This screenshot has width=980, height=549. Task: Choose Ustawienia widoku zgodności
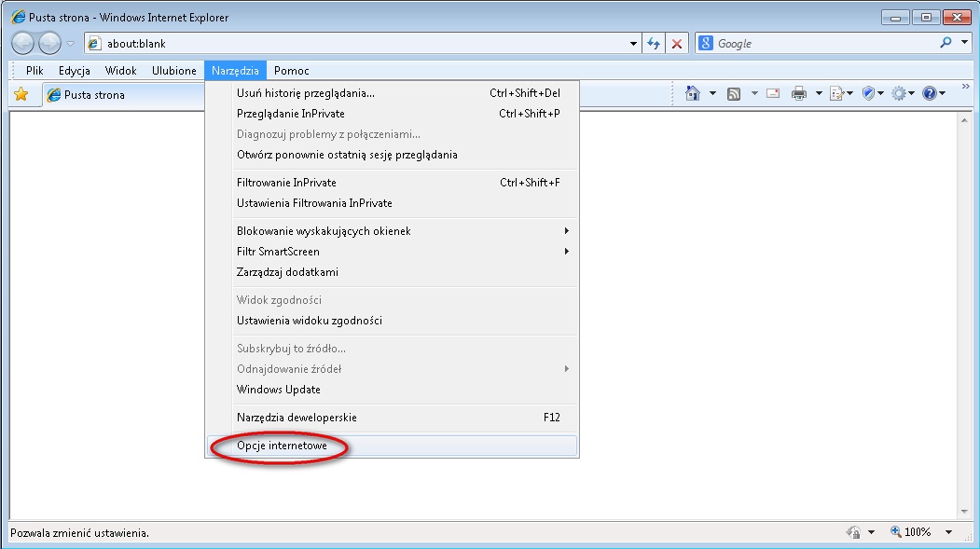(x=392, y=321)
